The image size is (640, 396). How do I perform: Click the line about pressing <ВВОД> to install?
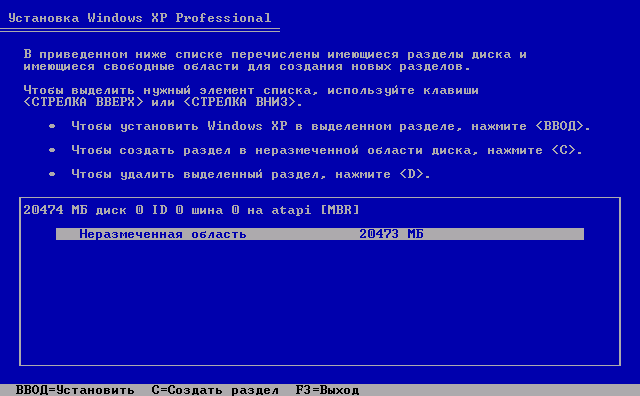(331, 126)
